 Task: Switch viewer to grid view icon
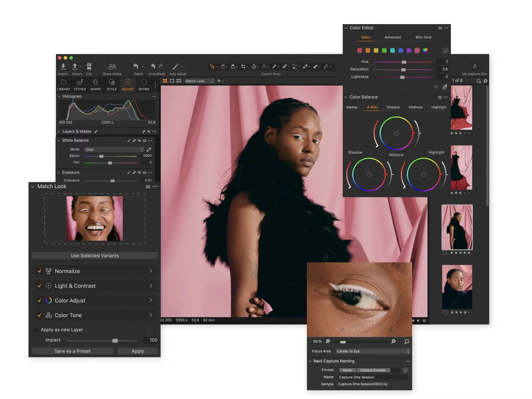tap(165, 81)
